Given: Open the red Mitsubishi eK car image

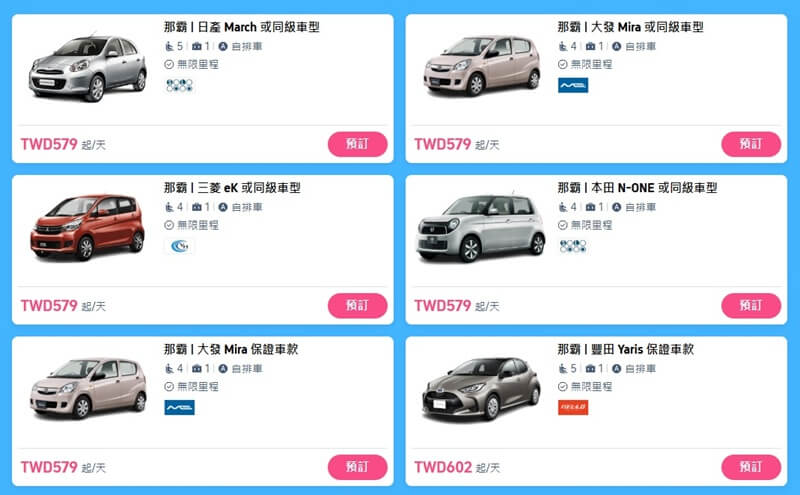Looking at the screenshot, I should 88,227.
